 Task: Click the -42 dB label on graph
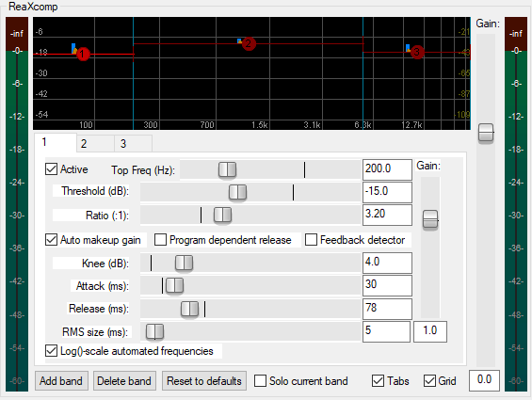click(x=41, y=93)
